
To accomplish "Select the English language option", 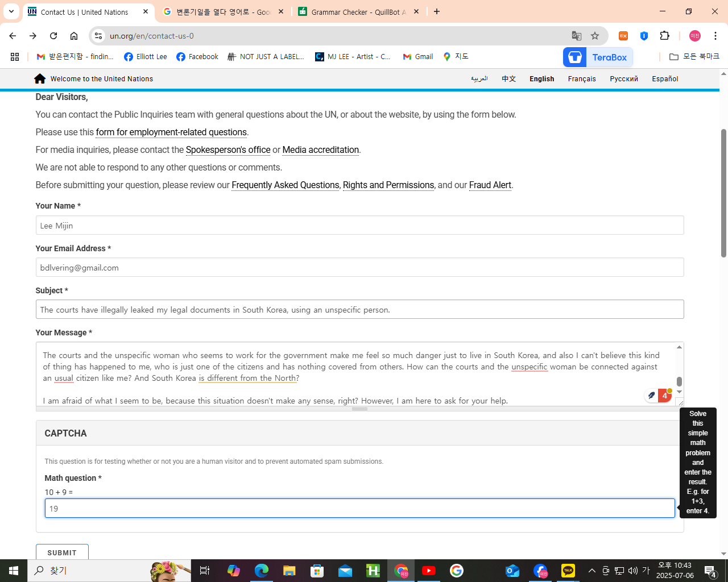I will pos(541,79).
